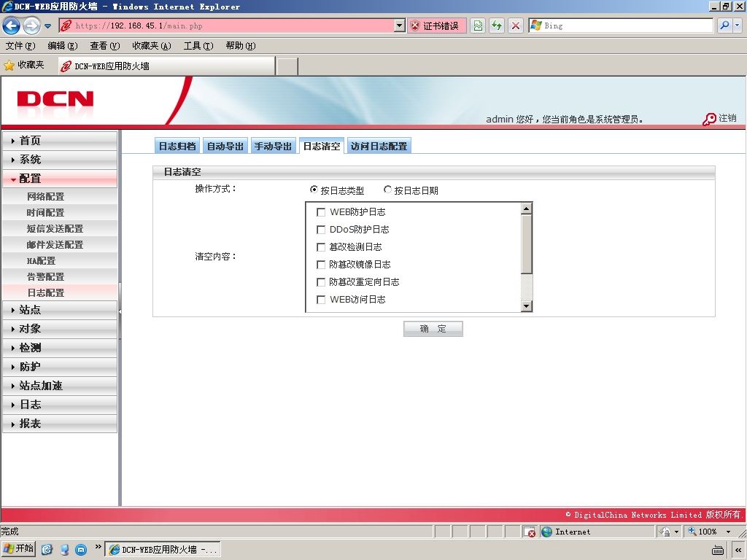Expand the 对象 sidebar section

pos(60,329)
